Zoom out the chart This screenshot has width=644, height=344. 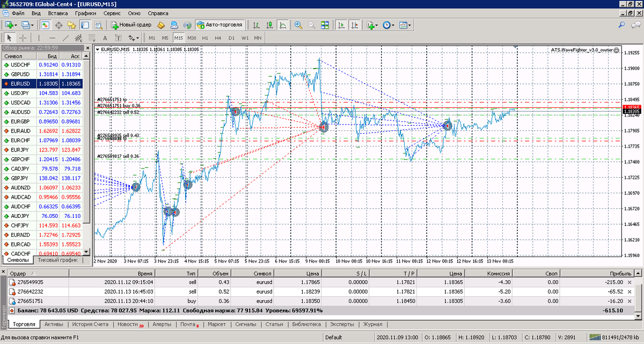pyautogui.click(x=311, y=25)
